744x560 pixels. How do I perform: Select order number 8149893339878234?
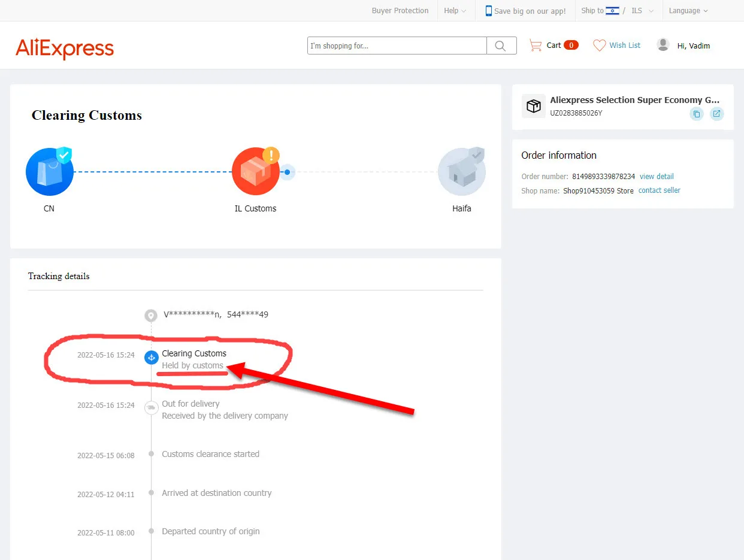coord(603,177)
